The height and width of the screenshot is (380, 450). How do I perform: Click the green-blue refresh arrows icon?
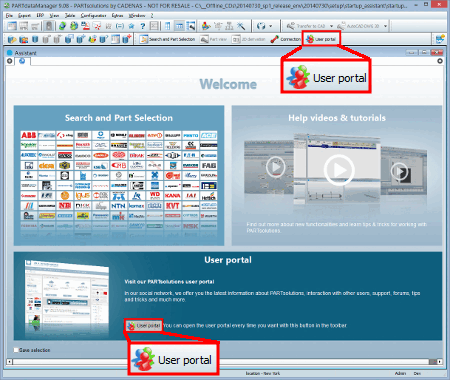(62, 26)
